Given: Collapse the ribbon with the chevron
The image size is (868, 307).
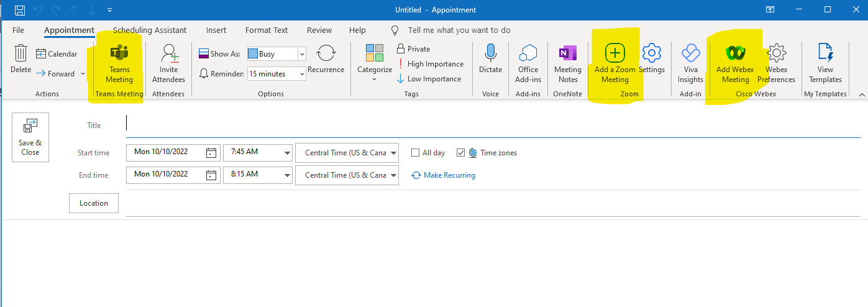Looking at the screenshot, I should (x=861, y=94).
